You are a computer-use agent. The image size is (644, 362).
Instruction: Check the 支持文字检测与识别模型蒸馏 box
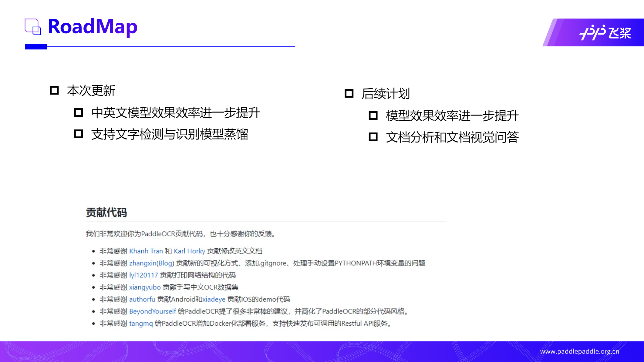coord(78,134)
